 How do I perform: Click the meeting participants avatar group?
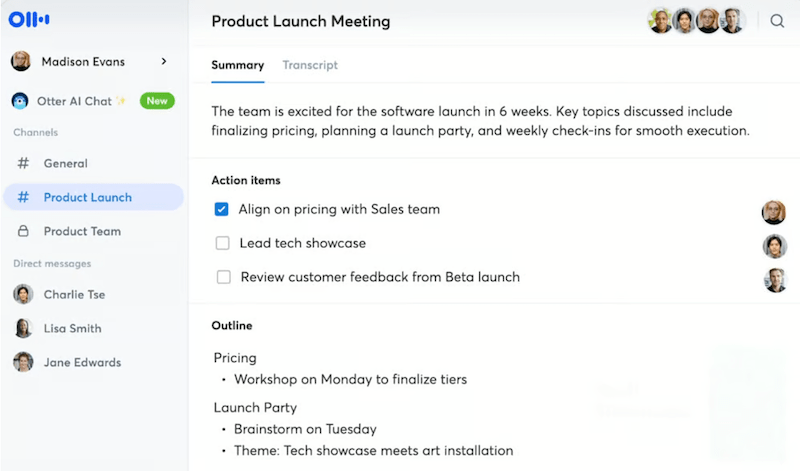pyautogui.click(x=696, y=21)
